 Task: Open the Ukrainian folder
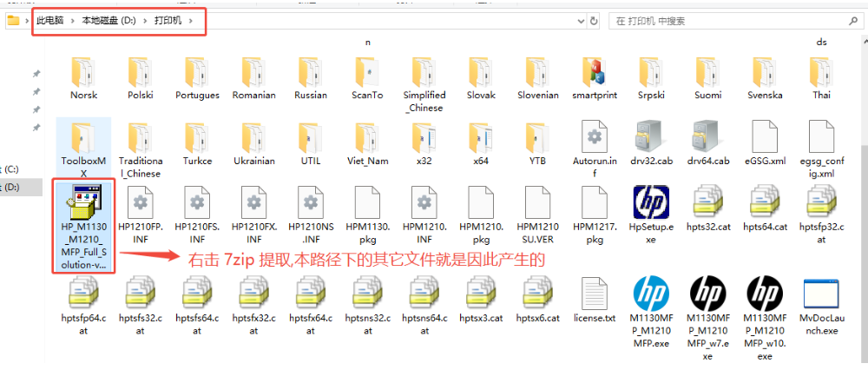pyautogui.click(x=253, y=144)
